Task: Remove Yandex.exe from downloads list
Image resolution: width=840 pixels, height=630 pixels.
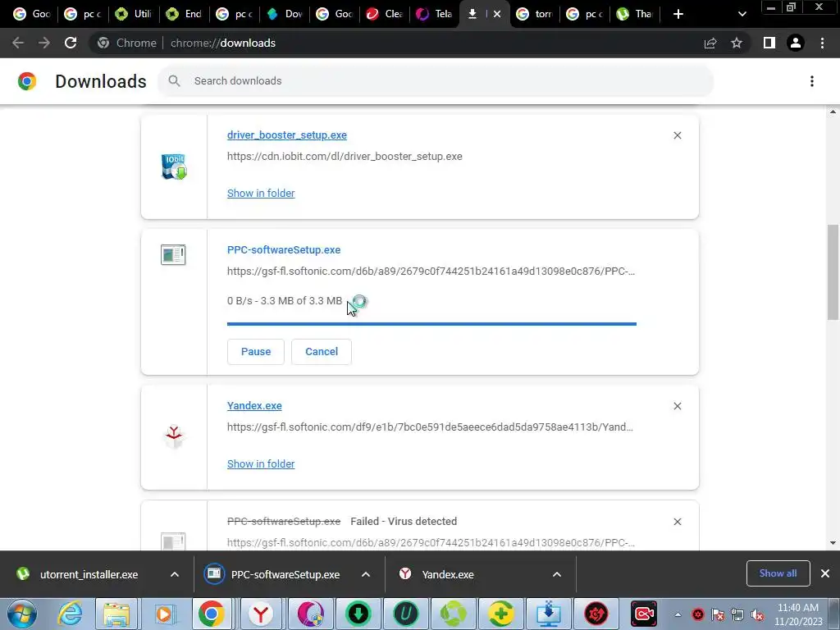Action: pos(677,406)
